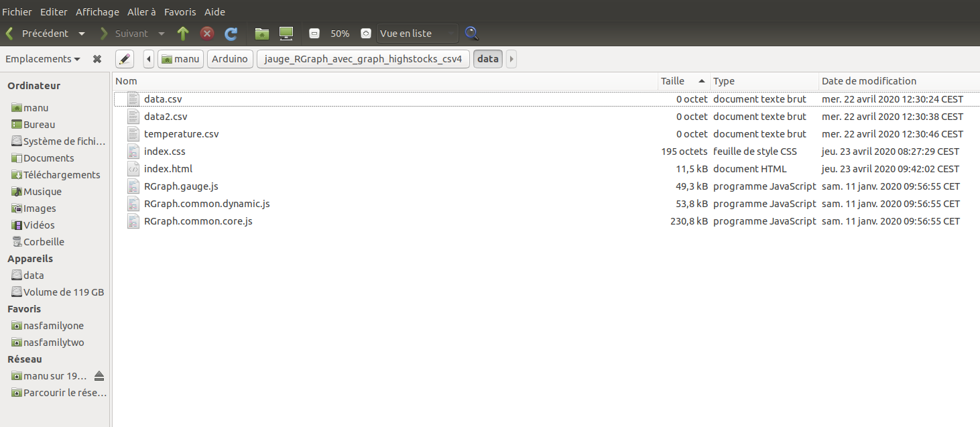This screenshot has height=427, width=980.
Task: Zoom out using the minus icon
Action: tap(314, 34)
